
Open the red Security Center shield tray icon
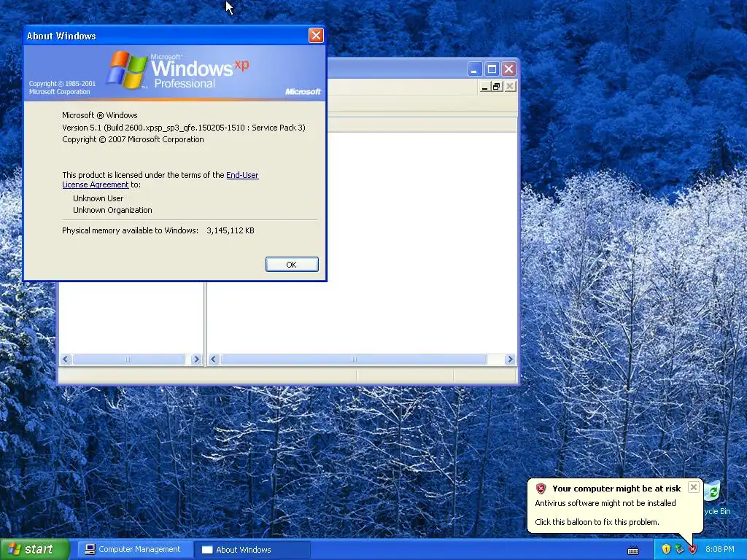click(693, 550)
